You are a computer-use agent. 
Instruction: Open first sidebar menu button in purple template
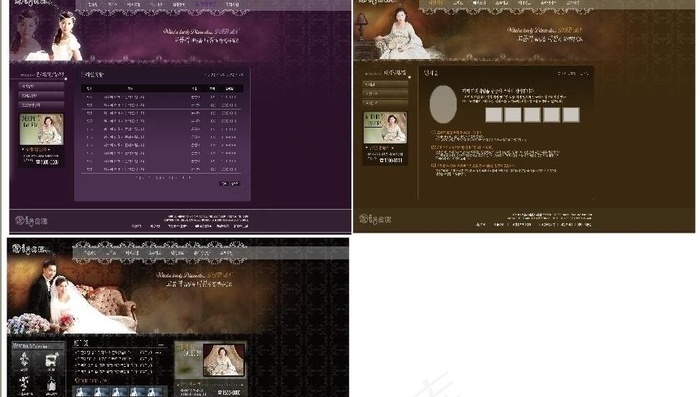pyautogui.click(x=41, y=86)
